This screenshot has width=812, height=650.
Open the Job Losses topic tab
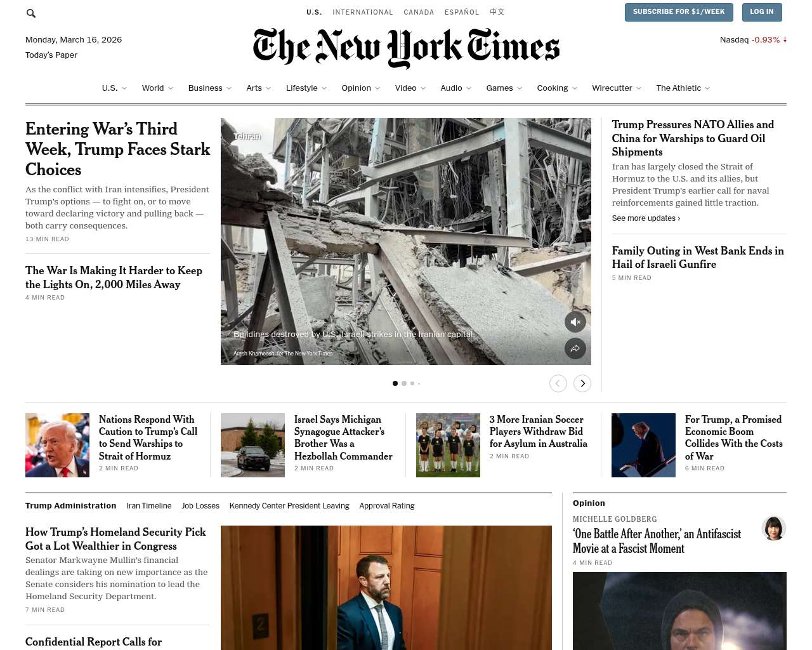point(200,506)
